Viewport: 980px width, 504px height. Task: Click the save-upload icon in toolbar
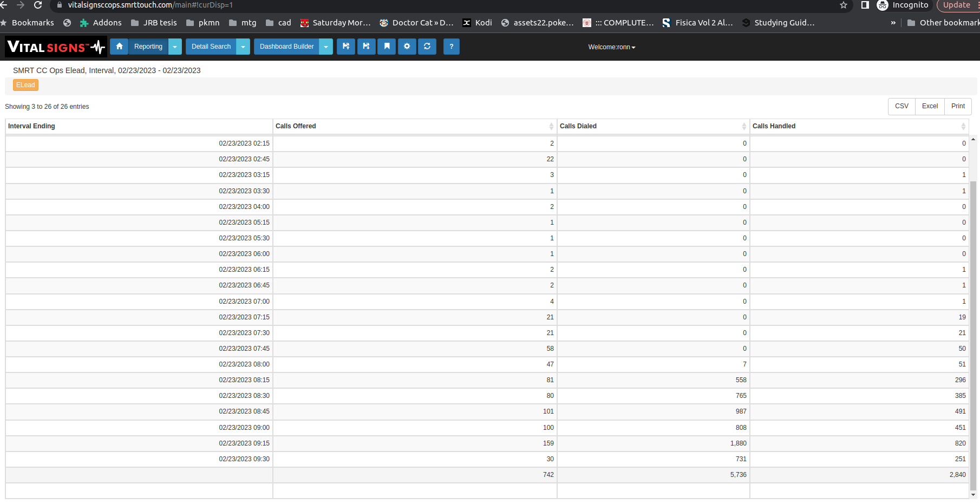pos(346,47)
